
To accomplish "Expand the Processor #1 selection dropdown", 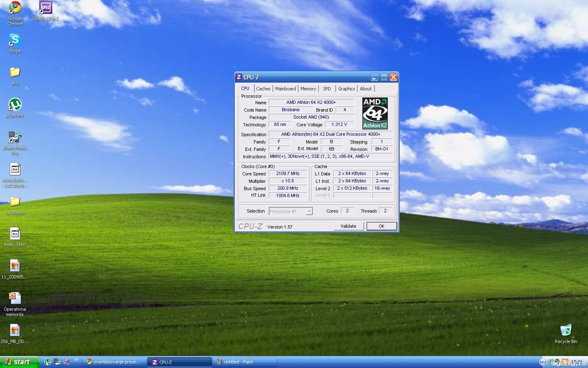I will click(x=309, y=211).
